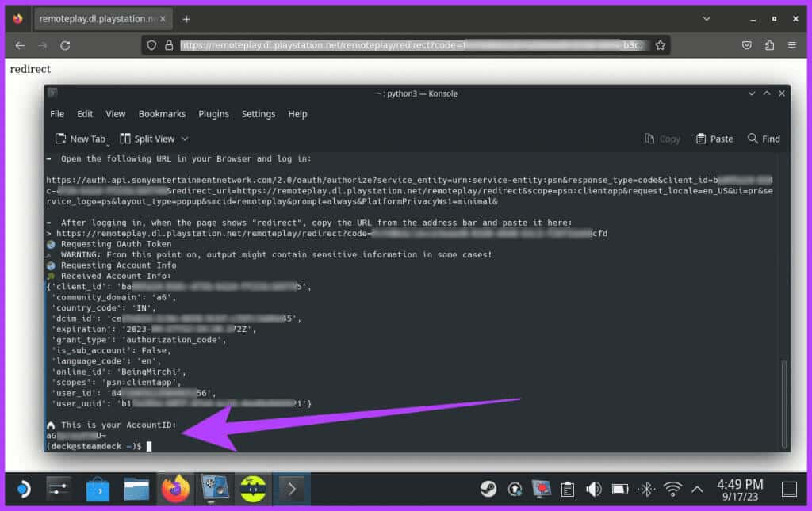
Task: Click the 'redirect' page text in Firefox
Action: point(30,69)
